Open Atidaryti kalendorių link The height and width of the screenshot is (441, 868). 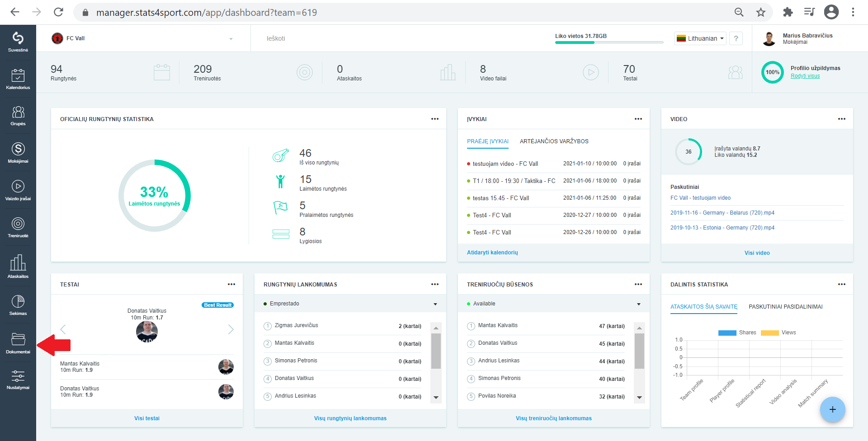coord(492,253)
